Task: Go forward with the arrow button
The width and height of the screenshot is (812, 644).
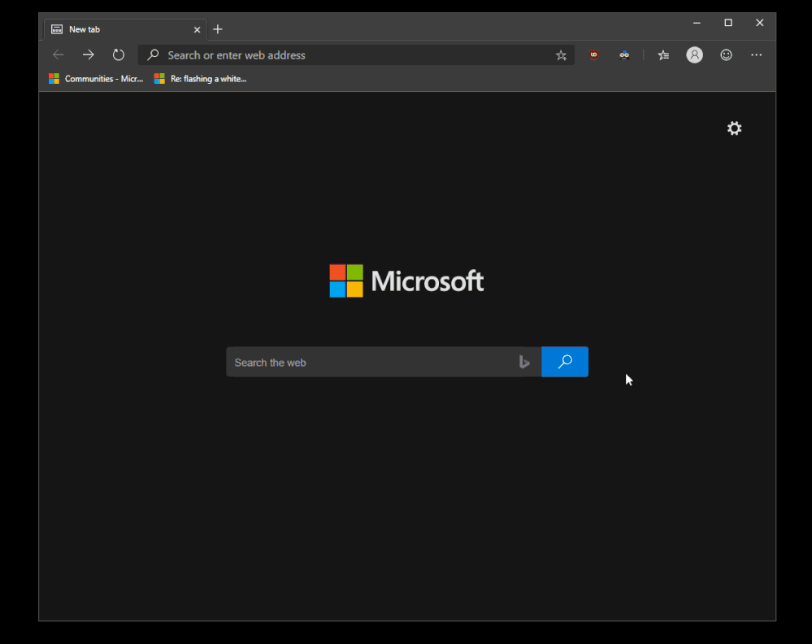Action: pos(88,55)
